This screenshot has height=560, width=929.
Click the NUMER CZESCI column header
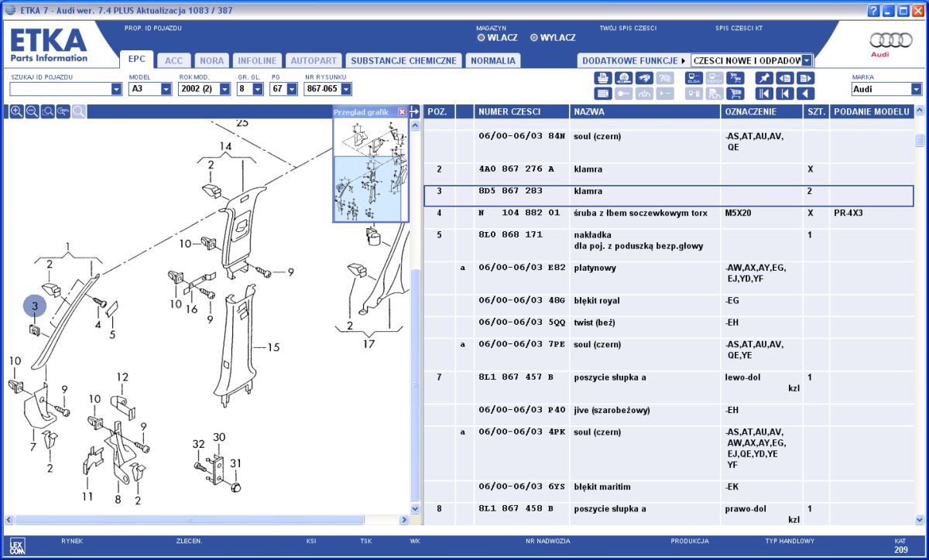[522, 111]
